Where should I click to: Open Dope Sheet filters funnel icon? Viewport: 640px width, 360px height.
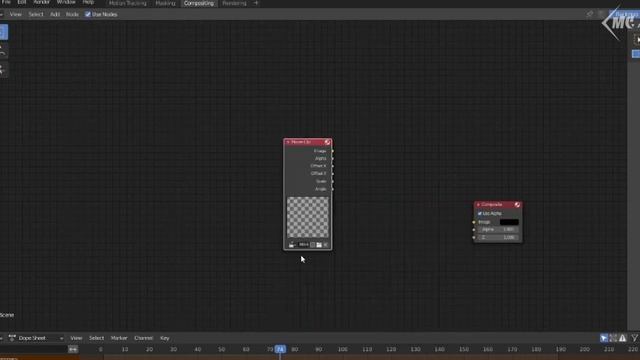(635, 338)
